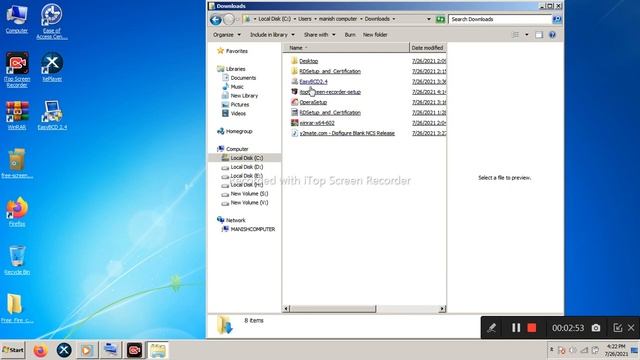The image size is (640, 360).
Task: Take a screenshot with the recorder camera icon
Action: click(596, 328)
